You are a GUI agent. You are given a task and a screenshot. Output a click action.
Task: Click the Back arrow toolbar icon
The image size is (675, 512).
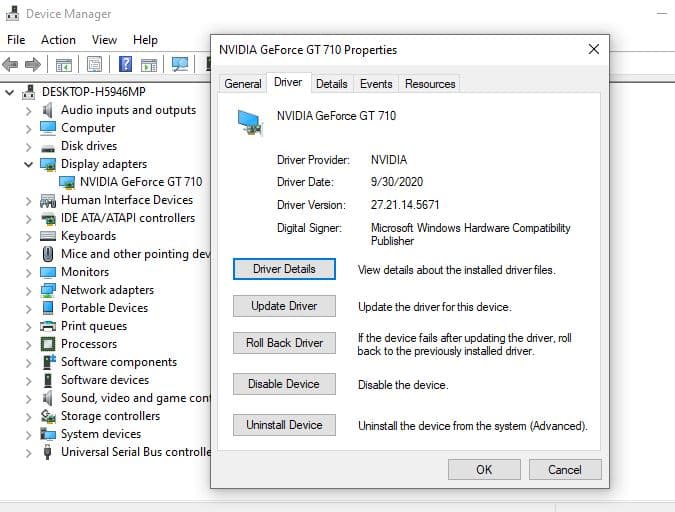[10, 65]
